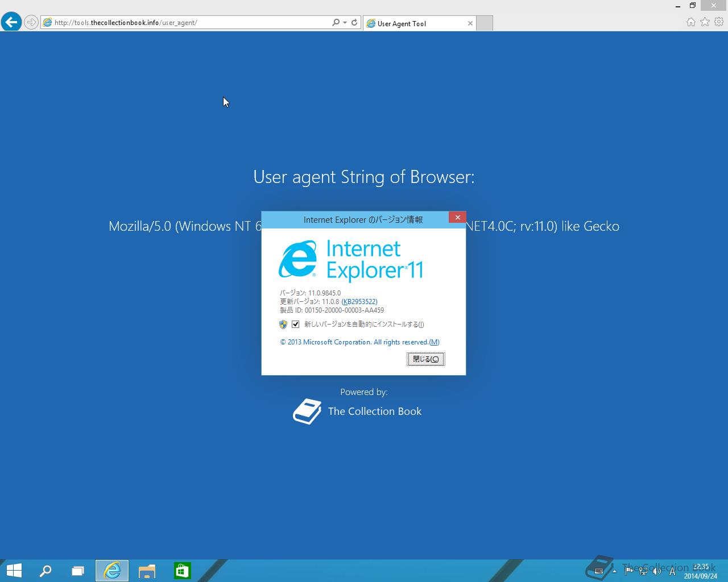Open the KB2953522 update link
Image resolution: width=728 pixels, height=582 pixels.
pyautogui.click(x=359, y=302)
